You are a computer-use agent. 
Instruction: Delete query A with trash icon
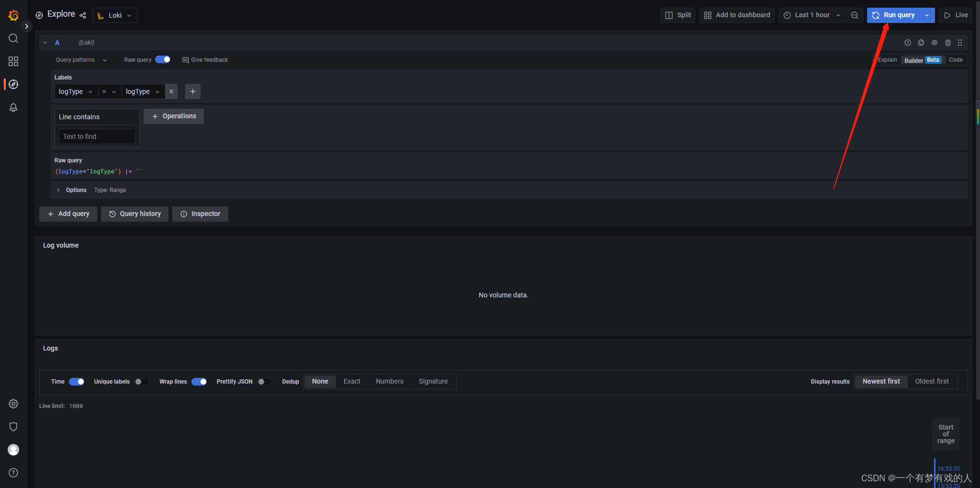948,43
